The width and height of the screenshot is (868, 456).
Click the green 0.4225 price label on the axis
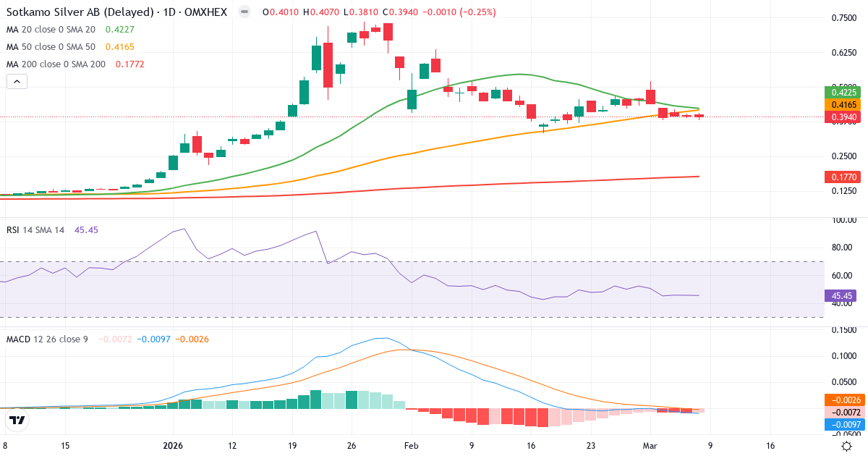[841, 93]
